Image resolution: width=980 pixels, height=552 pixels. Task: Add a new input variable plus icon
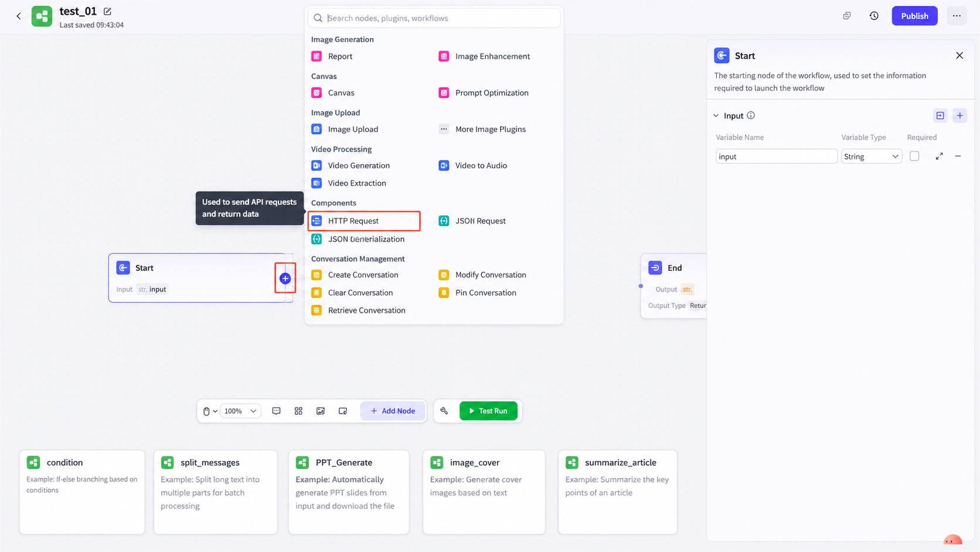coord(959,116)
